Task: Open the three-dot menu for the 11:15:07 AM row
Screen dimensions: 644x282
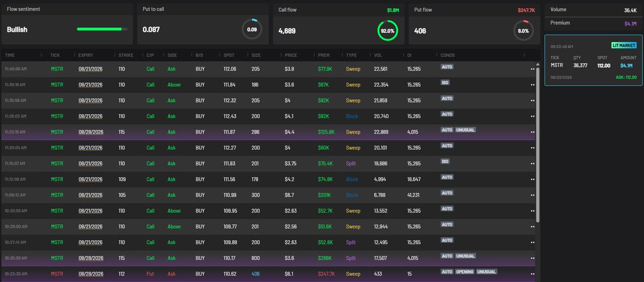Action: click(x=532, y=164)
